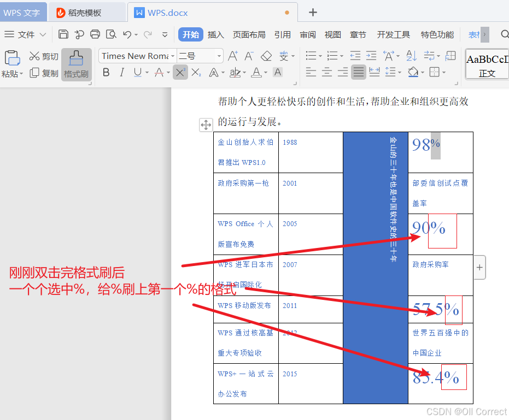Apply text highlight color
The image size is (509, 420).
[235, 72]
